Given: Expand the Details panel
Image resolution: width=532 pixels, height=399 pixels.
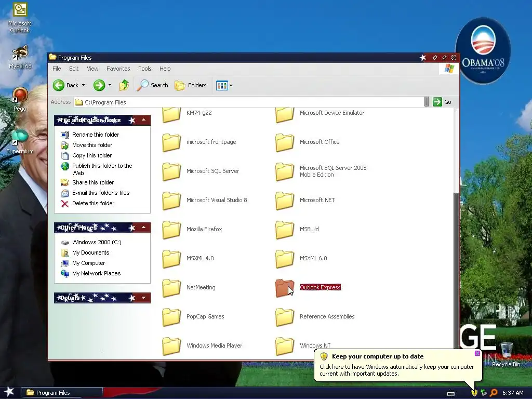Looking at the screenshot, I should tap(143, 298).
